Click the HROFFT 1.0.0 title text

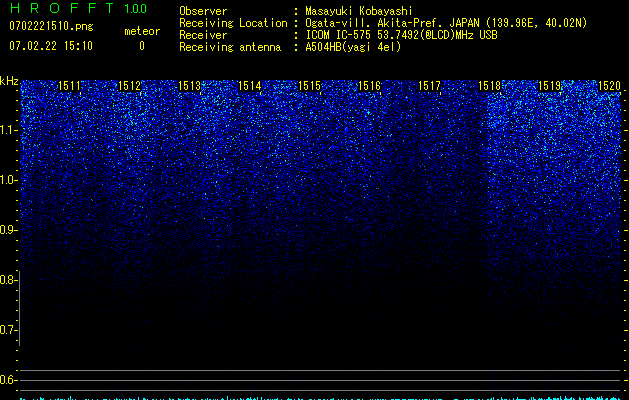click(x=79, y=8)
